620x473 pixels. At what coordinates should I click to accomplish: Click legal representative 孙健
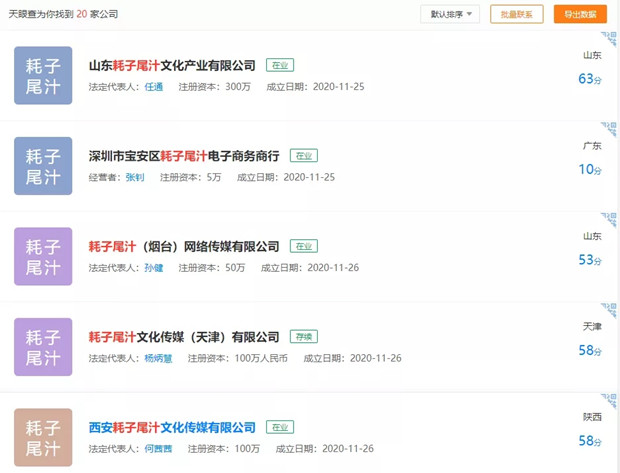pos(154,268)
